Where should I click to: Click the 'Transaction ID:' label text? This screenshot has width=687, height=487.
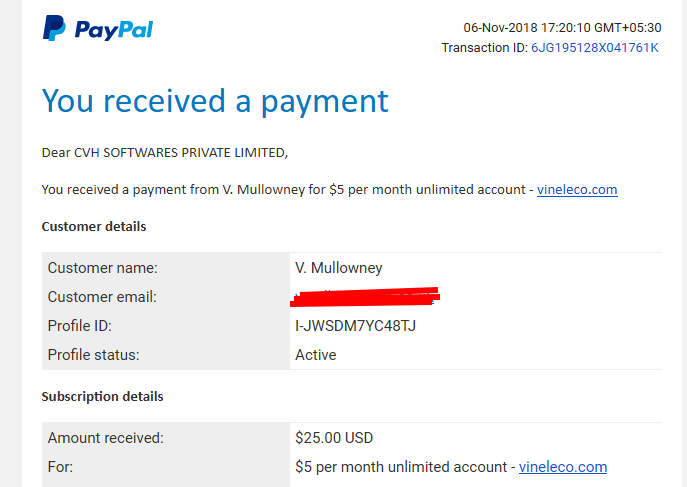click(x=485, y=48)
